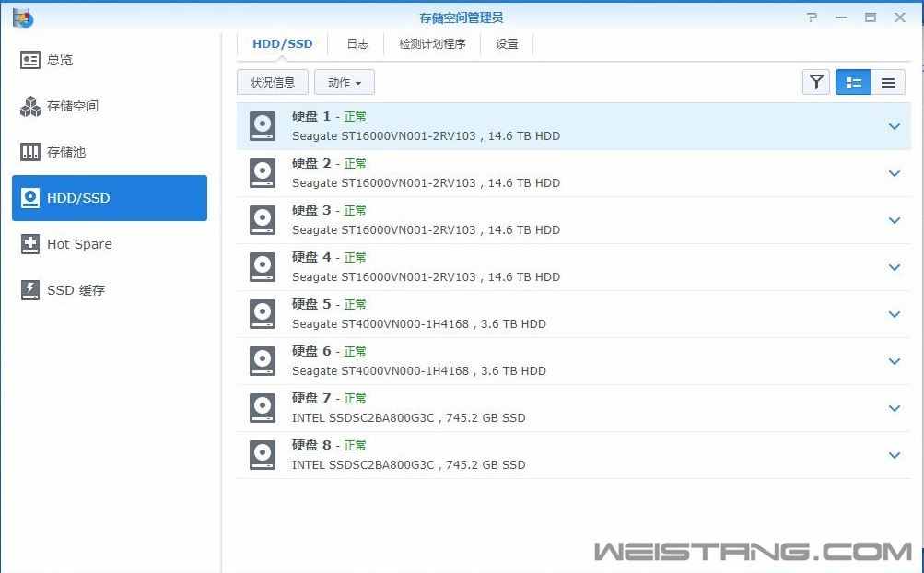This screenshot has height=573, width=924.
Task: Select the 硬盘 5 Seagate drive row
Action: pos(553,314)
